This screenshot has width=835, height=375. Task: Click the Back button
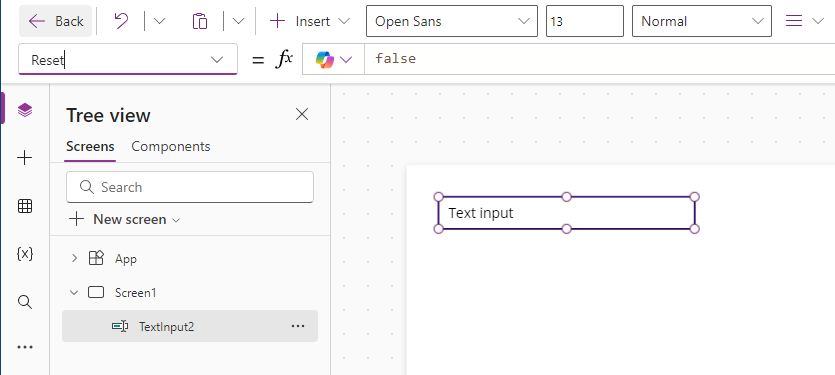pos(55,21)
